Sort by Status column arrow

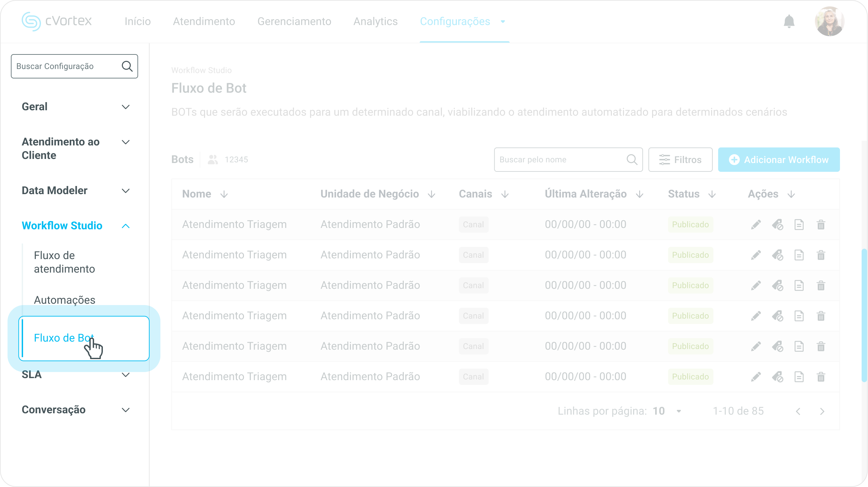coord(712,194)
